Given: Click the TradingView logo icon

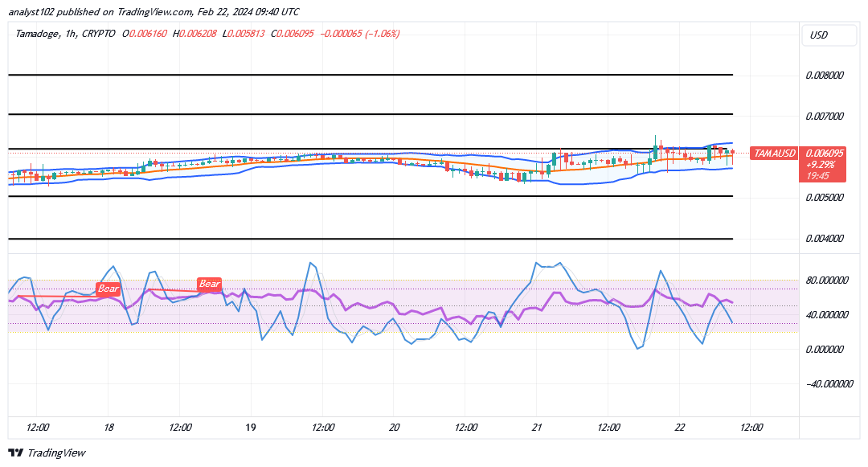Looking at the screenshot, I should point(15,453).
